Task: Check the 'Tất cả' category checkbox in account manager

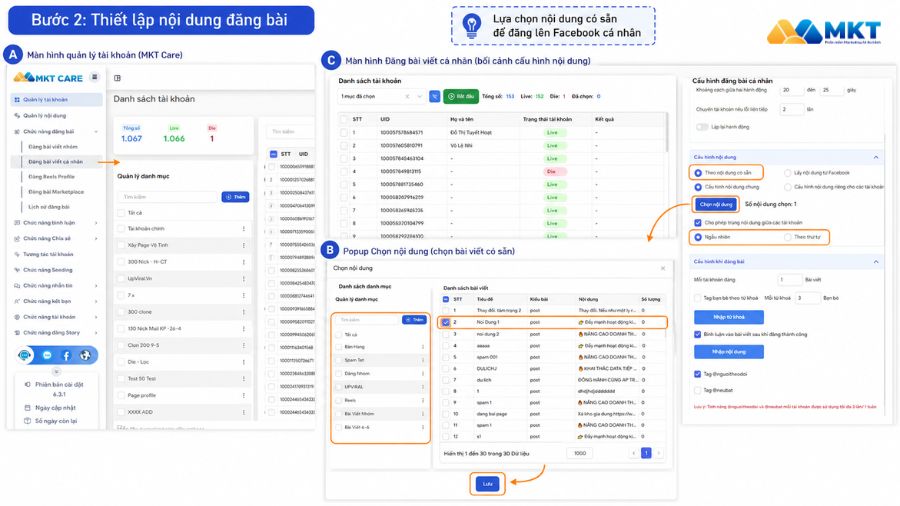Action: click(x=121, y=213)
